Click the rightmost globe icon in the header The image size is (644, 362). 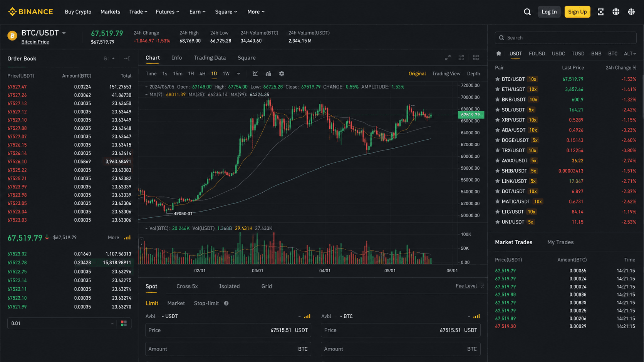[x=631, y=12]
